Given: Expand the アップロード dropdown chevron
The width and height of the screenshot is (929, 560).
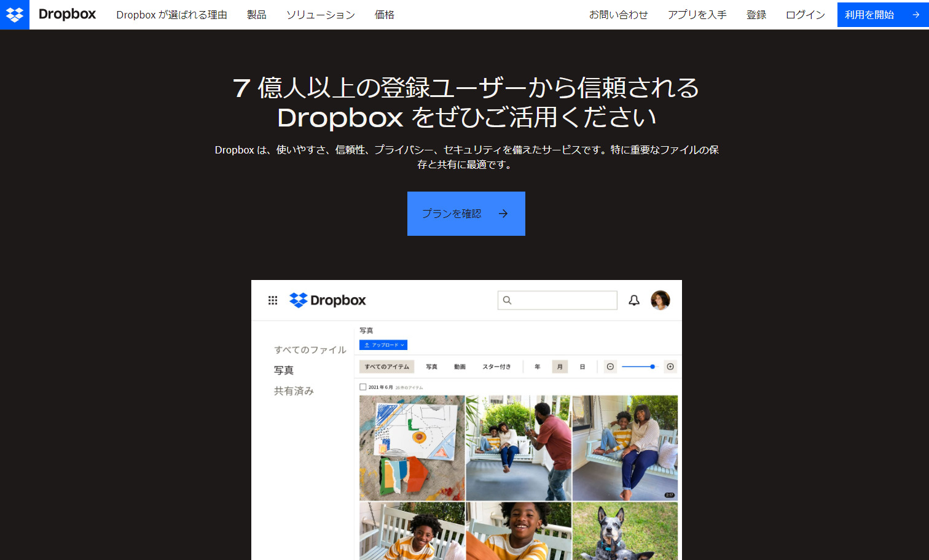Looking at the screenshot, I should 402,345.
